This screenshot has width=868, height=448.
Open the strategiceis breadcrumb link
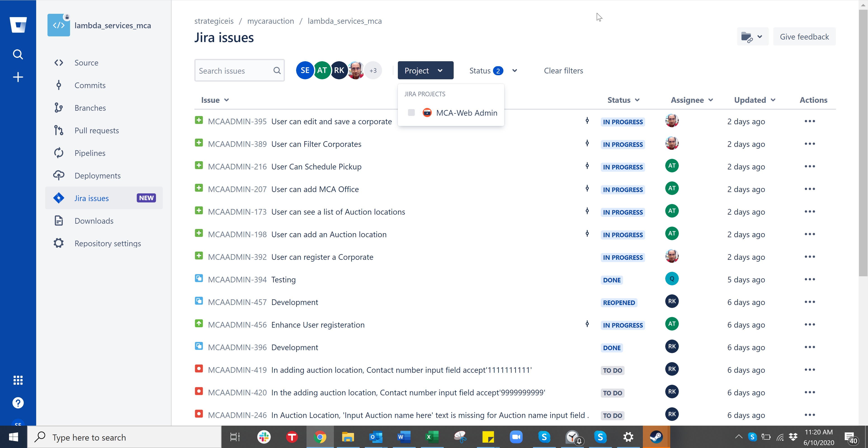tap(214, 21)
